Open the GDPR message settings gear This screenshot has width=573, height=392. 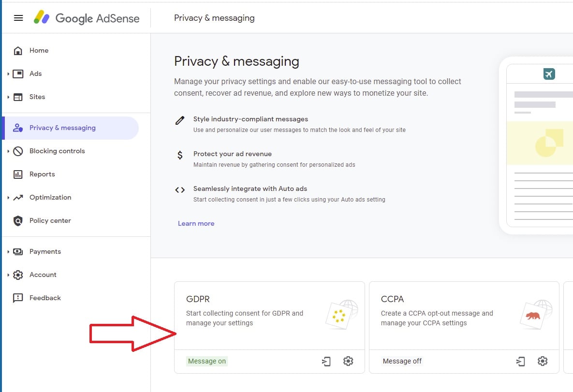349,361
